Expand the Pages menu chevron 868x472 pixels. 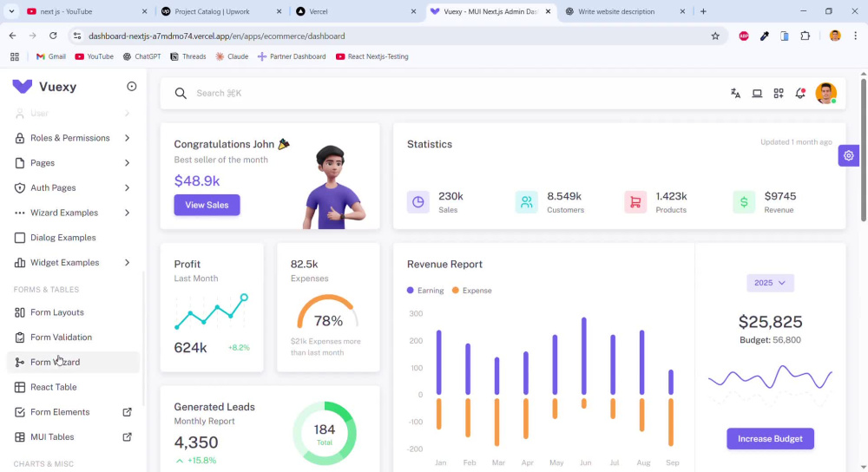127,162
